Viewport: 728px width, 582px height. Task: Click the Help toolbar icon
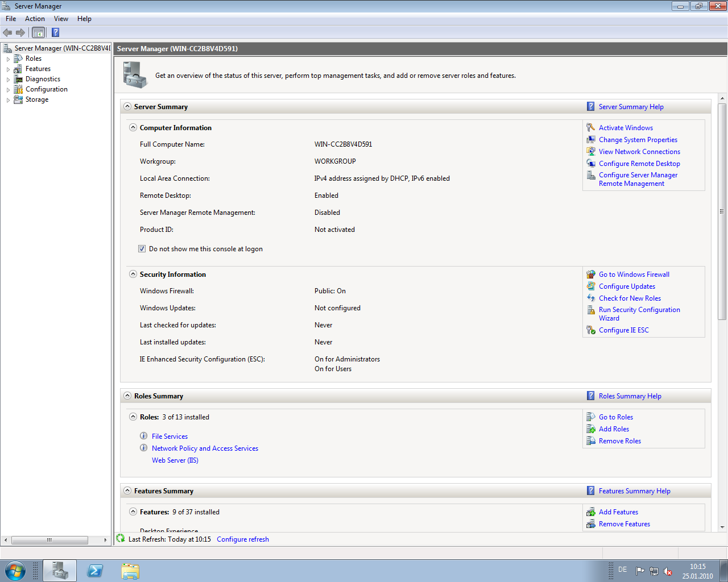click(55, 32)
